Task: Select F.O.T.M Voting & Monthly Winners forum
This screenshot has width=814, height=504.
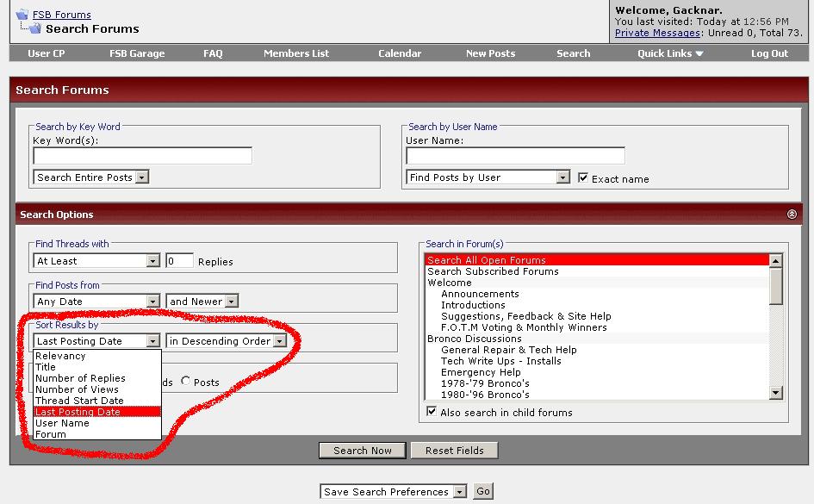Action: (597, 327)
